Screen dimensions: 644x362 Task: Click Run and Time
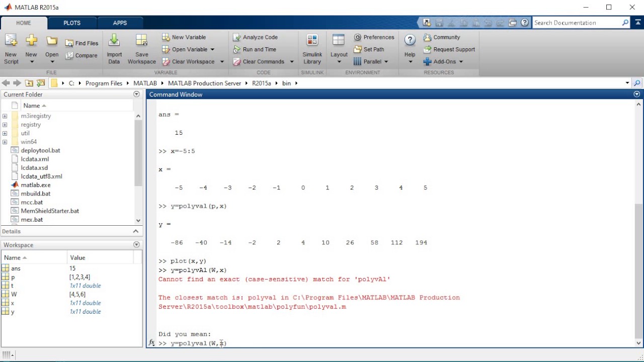pos(255,49)
